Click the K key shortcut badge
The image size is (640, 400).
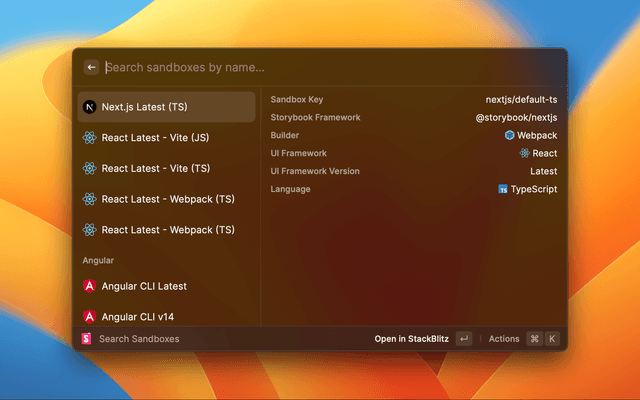click(551, 339)
